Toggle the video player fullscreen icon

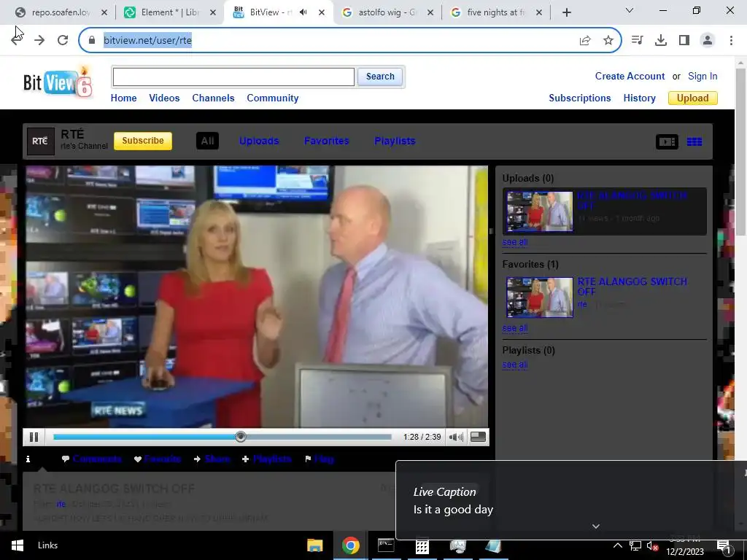coord(478,437)
